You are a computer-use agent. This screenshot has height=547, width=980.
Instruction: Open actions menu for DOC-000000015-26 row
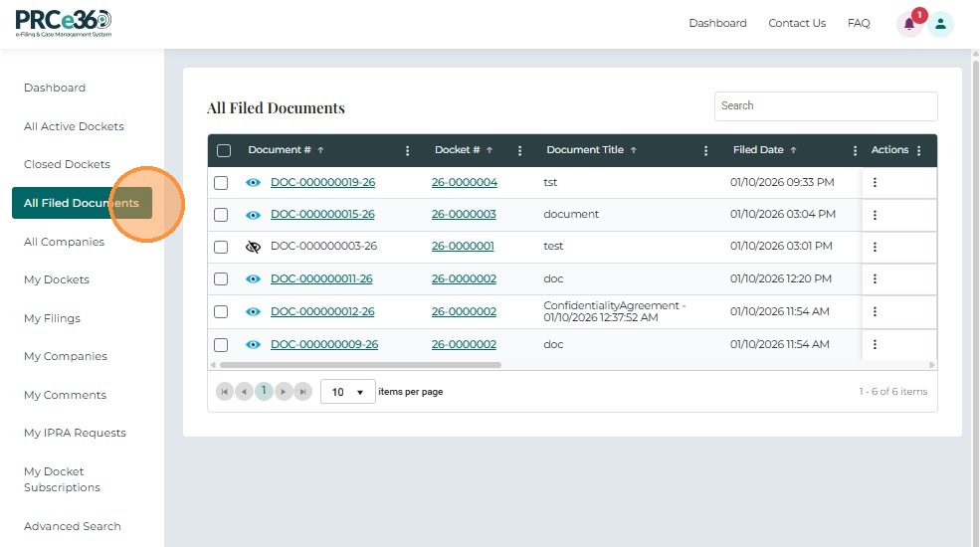(x=875, y=215)
